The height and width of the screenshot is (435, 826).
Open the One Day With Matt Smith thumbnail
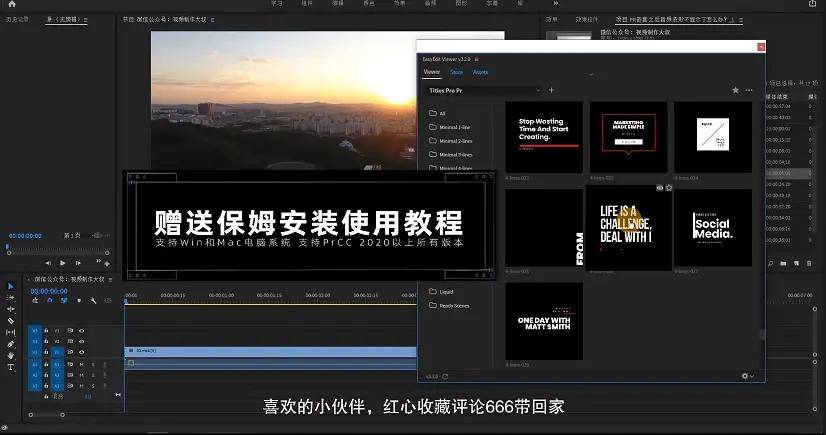(544, 321)
